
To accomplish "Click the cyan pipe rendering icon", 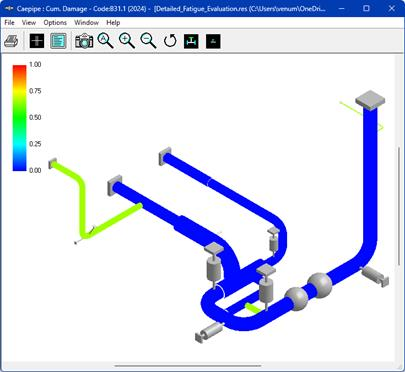I will (191, 41).
